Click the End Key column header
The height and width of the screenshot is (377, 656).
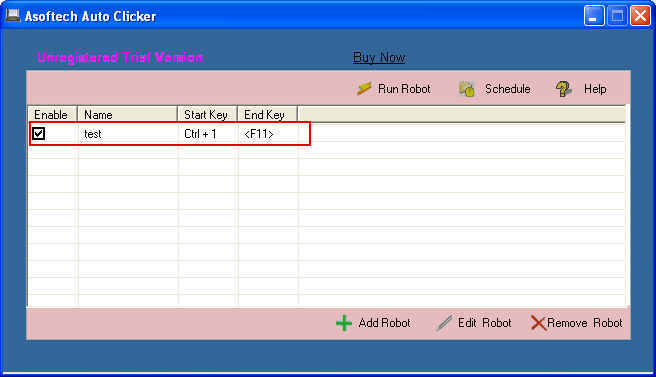(x=268, y=114)
